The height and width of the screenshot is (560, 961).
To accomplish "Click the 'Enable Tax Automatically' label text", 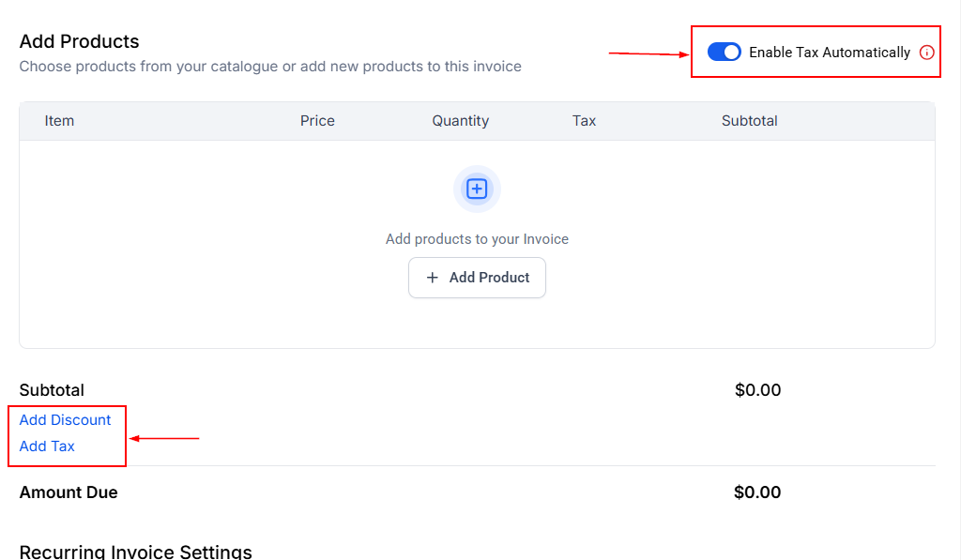I will [x=830, y=53].
